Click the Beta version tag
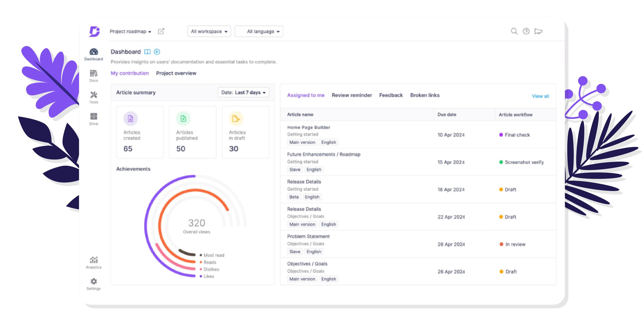644x321 pixels. tap(294, 197)
